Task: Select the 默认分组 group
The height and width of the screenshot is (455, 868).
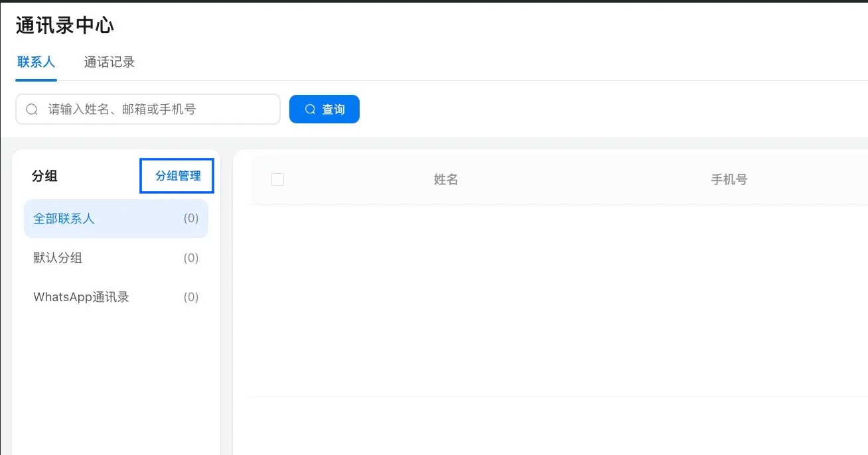Action: point(116,257)
